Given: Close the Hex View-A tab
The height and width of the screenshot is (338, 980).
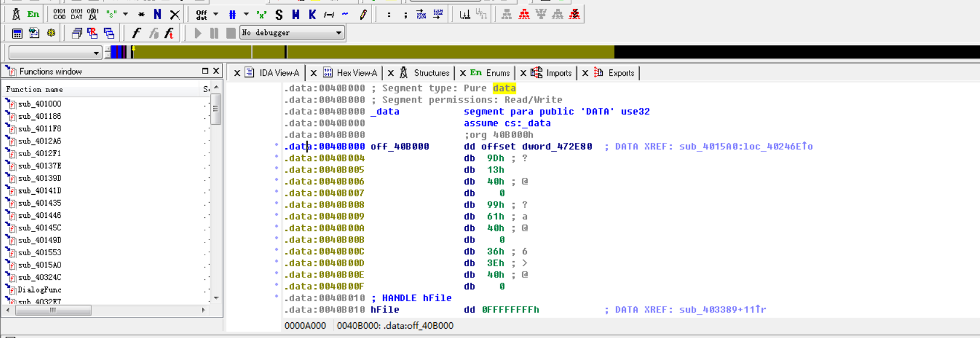Looking at the screenshot, I should (x=314, y=73).
